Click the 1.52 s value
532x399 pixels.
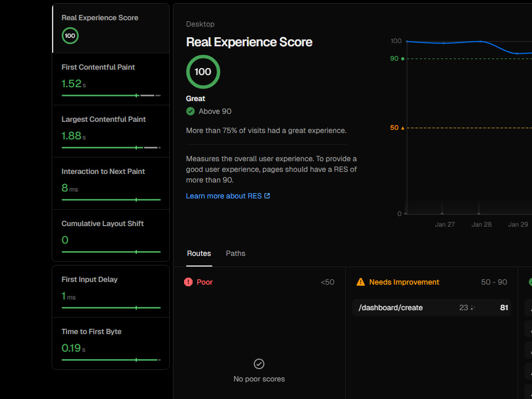[73, 84]
